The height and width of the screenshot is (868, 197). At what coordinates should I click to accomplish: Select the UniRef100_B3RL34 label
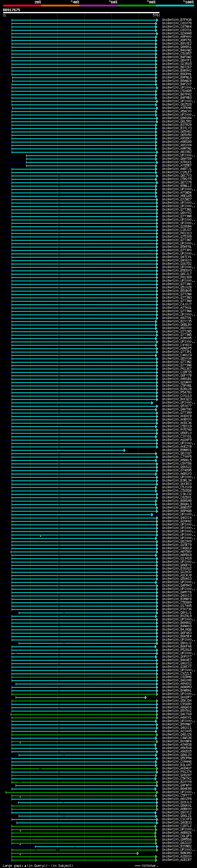177,481
